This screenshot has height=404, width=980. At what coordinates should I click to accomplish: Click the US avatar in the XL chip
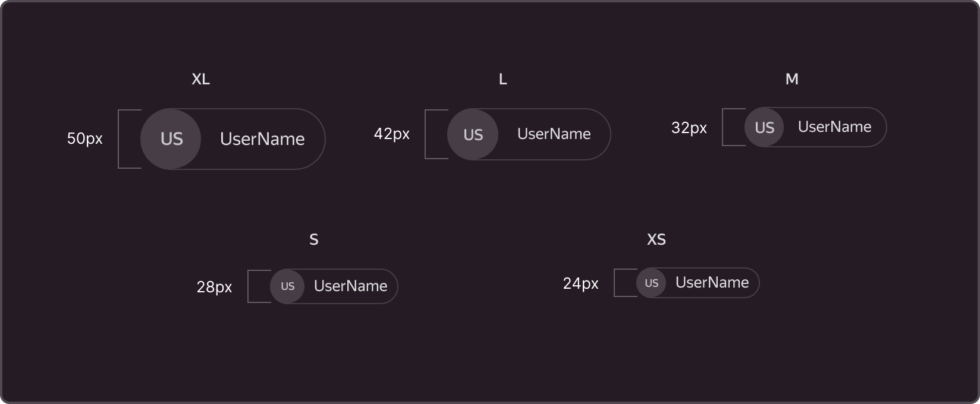point(171,139)
